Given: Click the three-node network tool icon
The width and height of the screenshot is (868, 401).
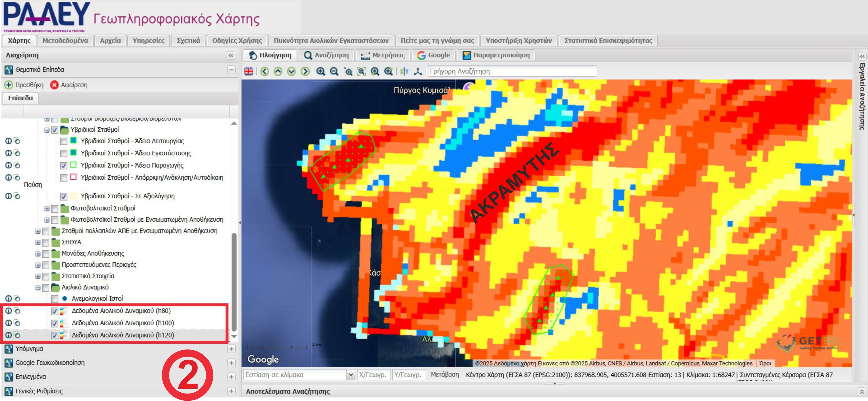Looking at the screenshot, I should click(418, 71).
